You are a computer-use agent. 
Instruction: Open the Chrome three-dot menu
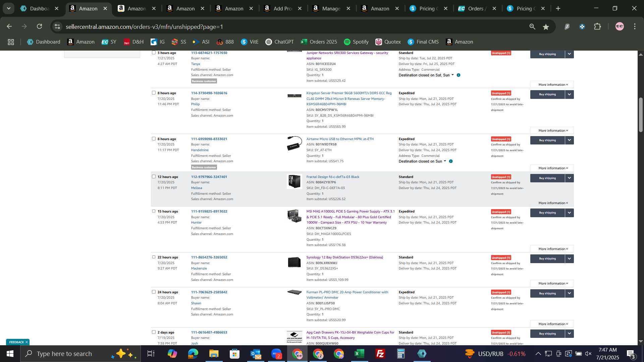635,26
